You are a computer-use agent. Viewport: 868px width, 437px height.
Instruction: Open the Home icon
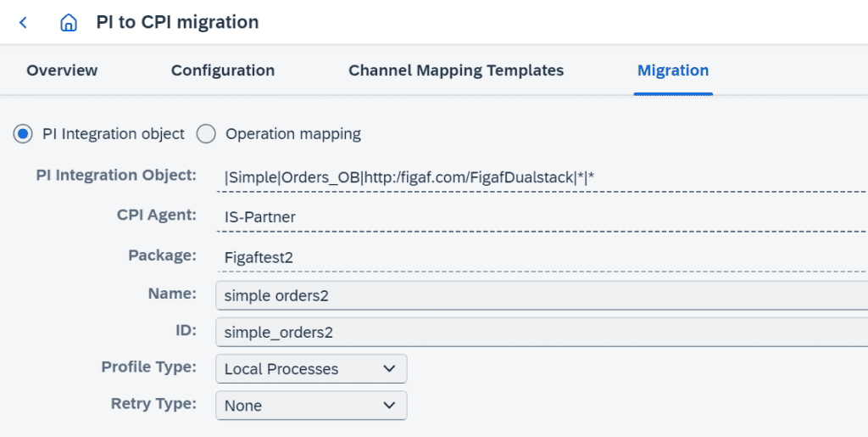tap(68, 23)
